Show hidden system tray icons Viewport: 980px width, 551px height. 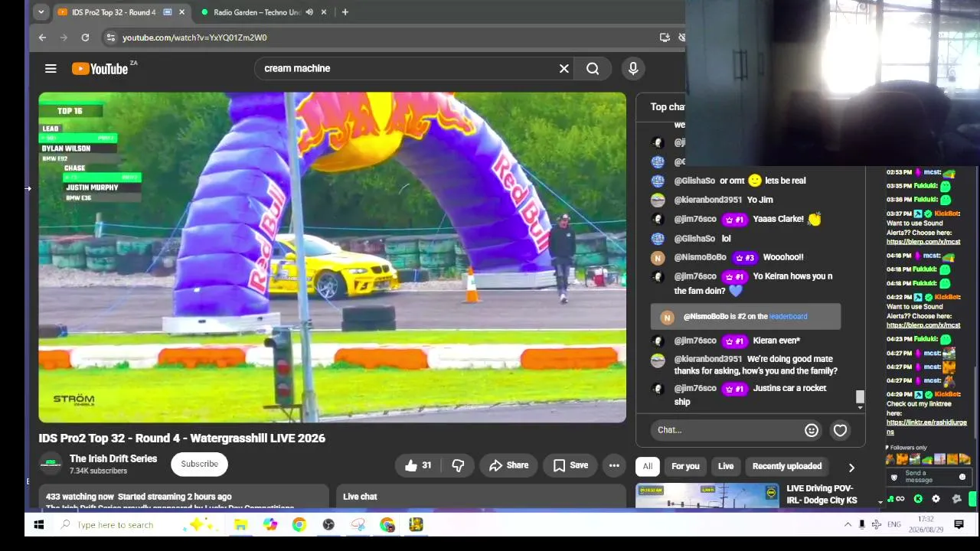click(x=848, y=525)
